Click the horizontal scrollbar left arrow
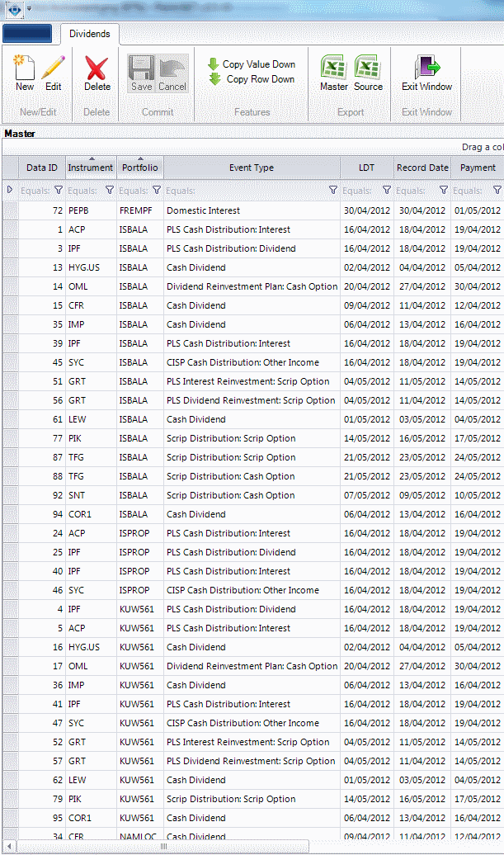 [x=8, y=846]
